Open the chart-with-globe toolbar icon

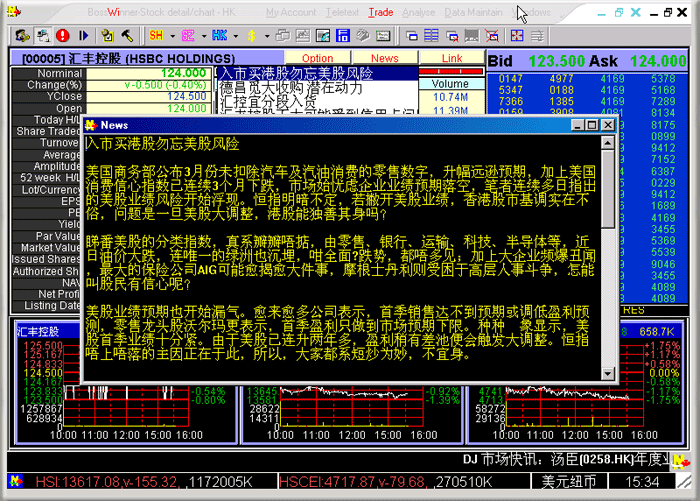pyautogui.click(x=323, y=35)
